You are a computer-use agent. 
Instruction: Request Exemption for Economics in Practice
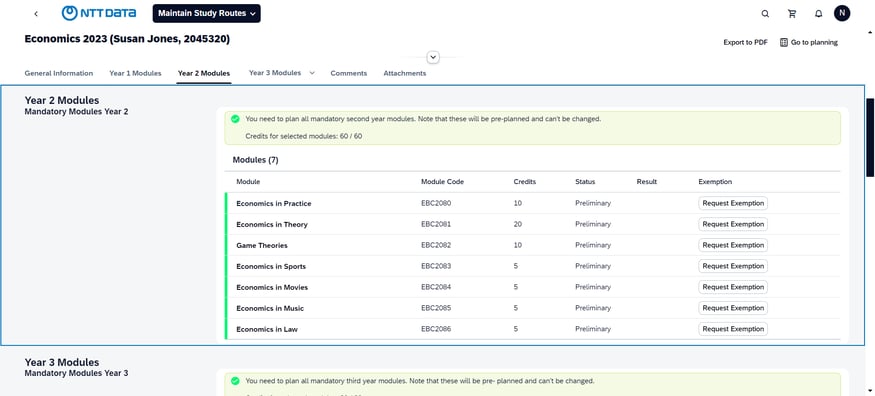[733, 204]
